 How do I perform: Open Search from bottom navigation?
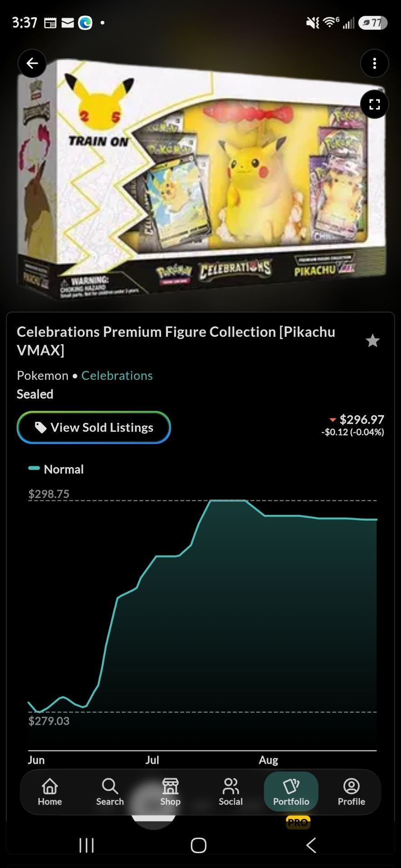tap(110, 792)
